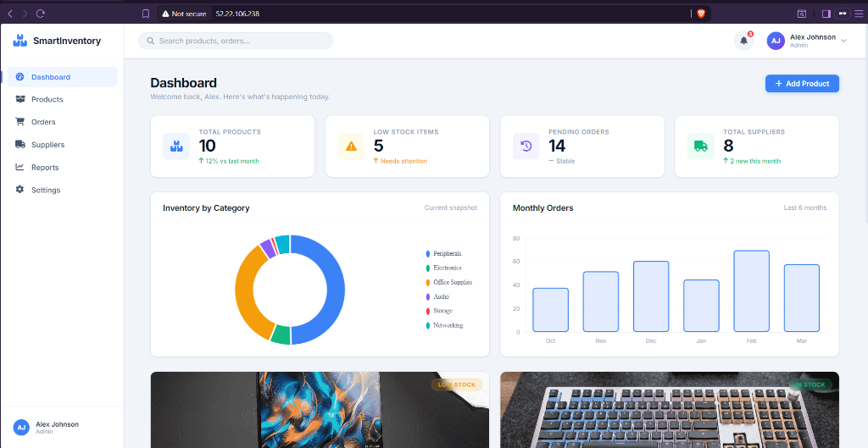Expand the Alex Johnson account dropdown
Viewport: 868px width, 448px height.
pos(807,41)
